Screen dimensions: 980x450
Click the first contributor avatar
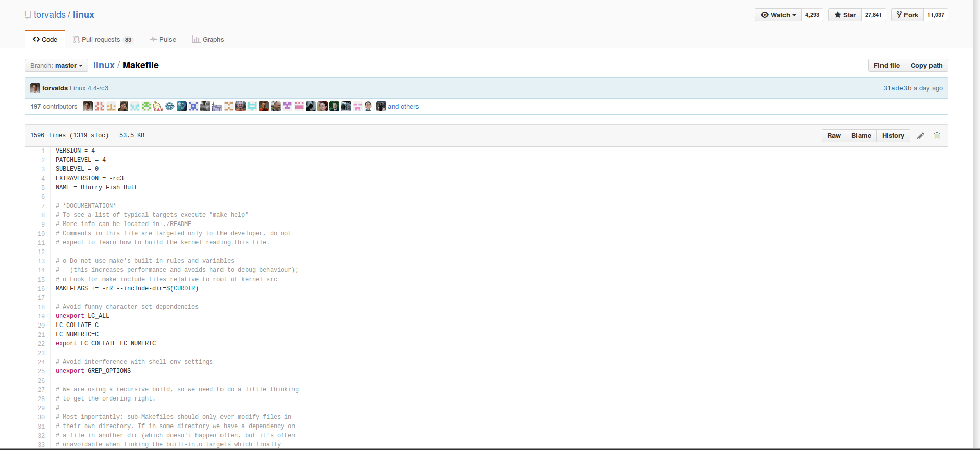point(88,106)
